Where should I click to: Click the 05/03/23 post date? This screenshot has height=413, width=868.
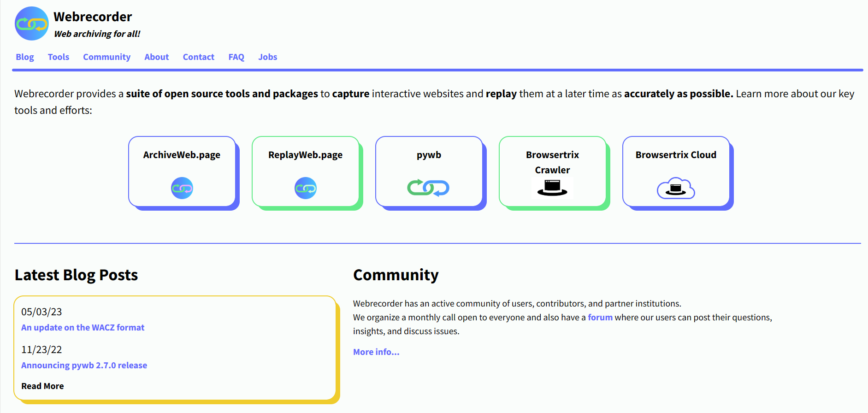tap(41, 312)
